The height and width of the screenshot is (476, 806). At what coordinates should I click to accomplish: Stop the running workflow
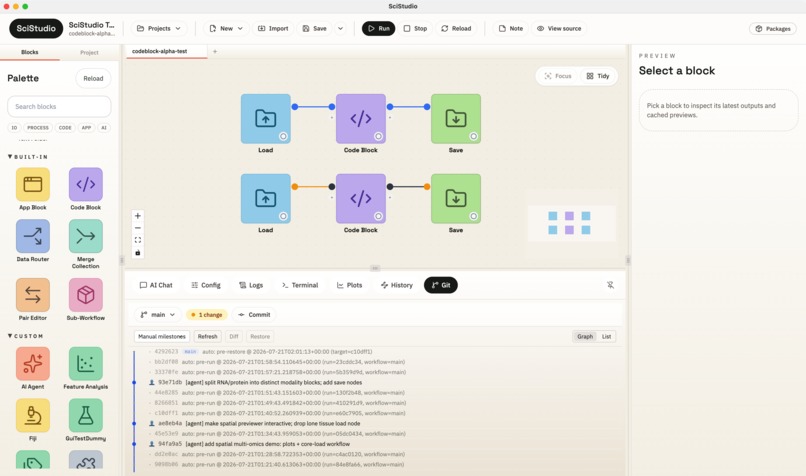point(415,28)
